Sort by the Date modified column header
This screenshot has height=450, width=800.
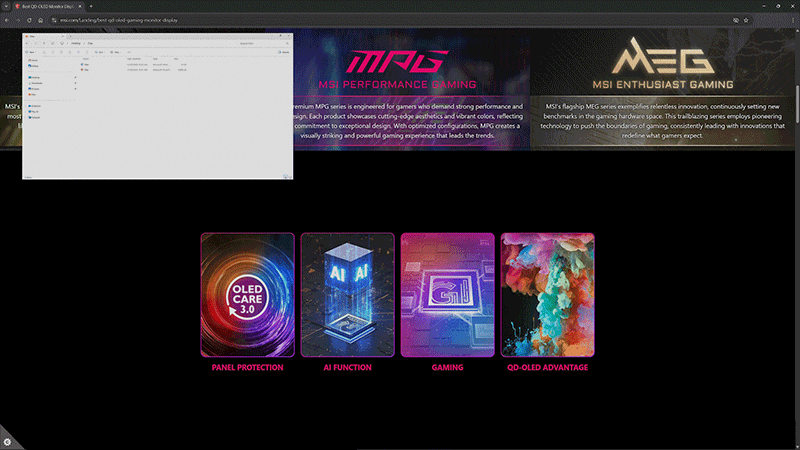(134, 59)
